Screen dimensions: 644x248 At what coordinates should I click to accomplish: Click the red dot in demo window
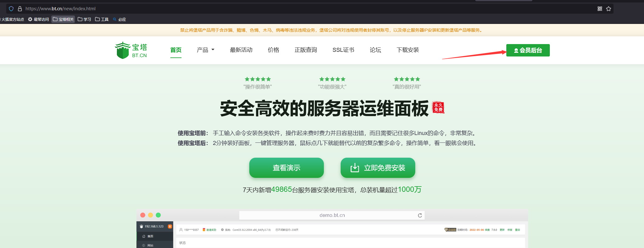[x=143, y=215]
